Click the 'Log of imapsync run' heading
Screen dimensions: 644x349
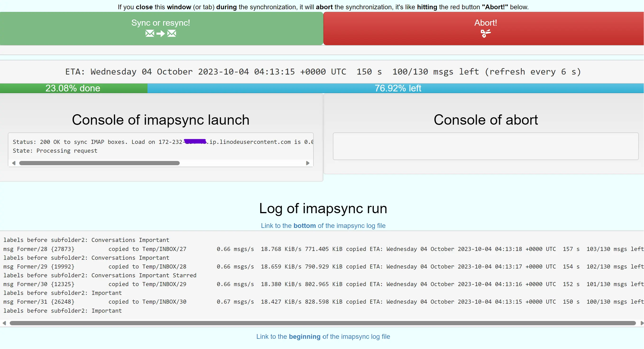[x=323, y=208]
